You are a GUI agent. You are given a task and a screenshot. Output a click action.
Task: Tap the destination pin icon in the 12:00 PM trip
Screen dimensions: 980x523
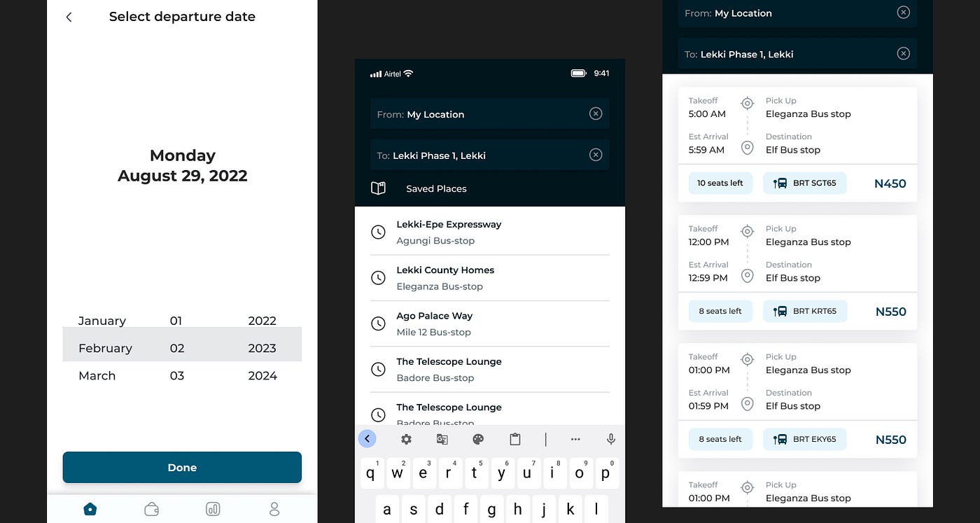point(748,276)
